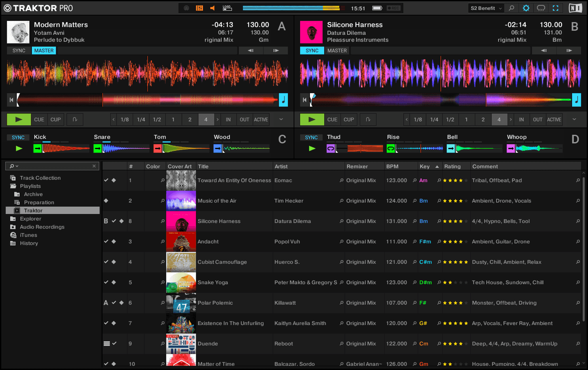The width and height of the screenshot is (588, 370).
Task: Open the S2 Benefit layout dropdown
Action: [486, 8]
